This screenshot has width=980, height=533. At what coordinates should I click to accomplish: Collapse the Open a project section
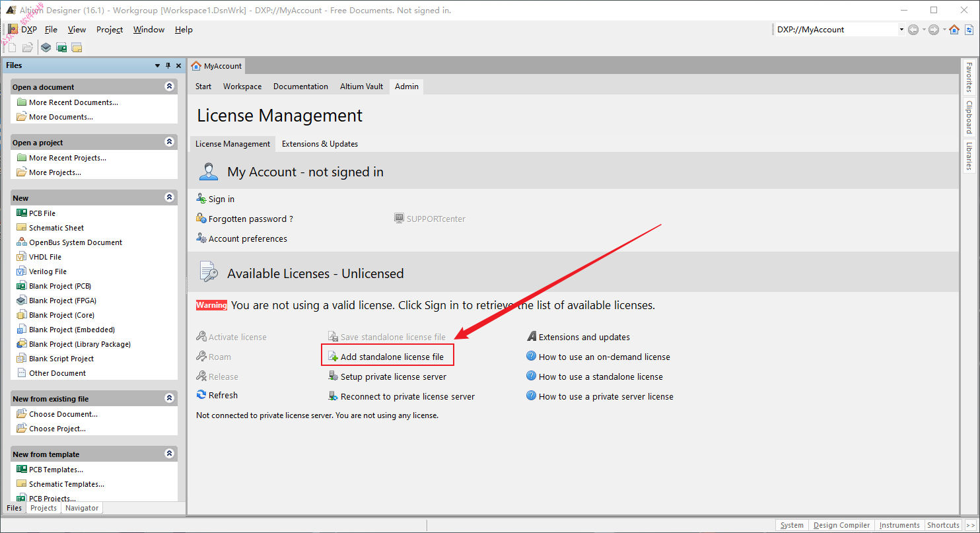point(170,142)
